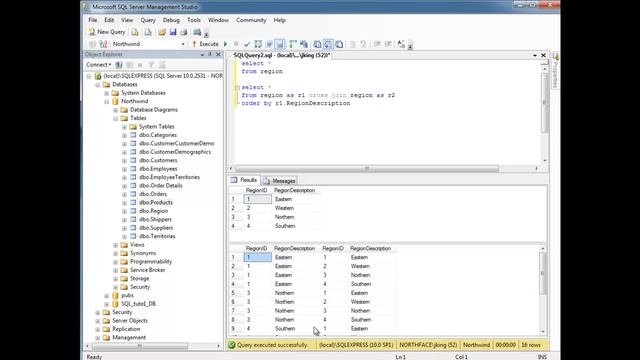Decrease the indent of selected lines

pyautogui.click(x=377, y=44)
